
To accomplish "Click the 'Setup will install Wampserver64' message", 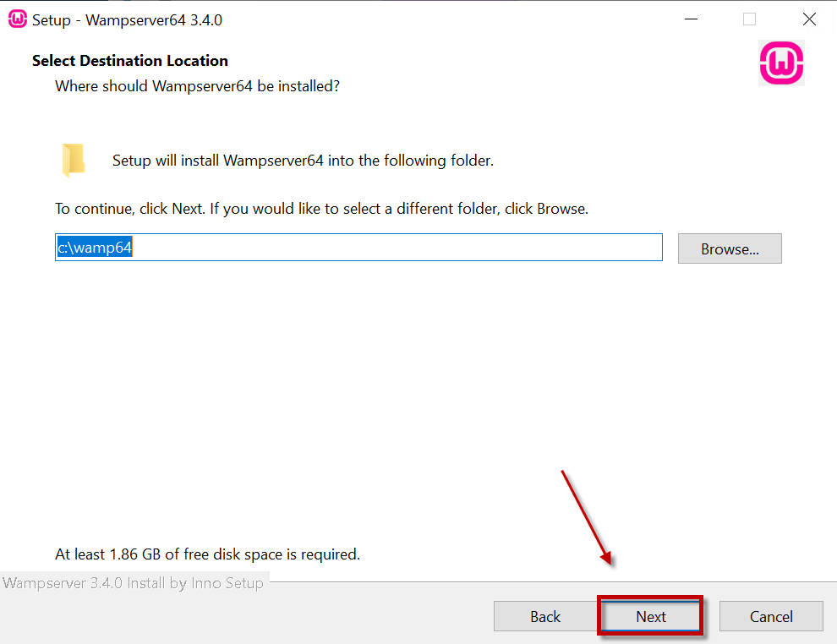I will pyautogui.click(x=303, y=161).
